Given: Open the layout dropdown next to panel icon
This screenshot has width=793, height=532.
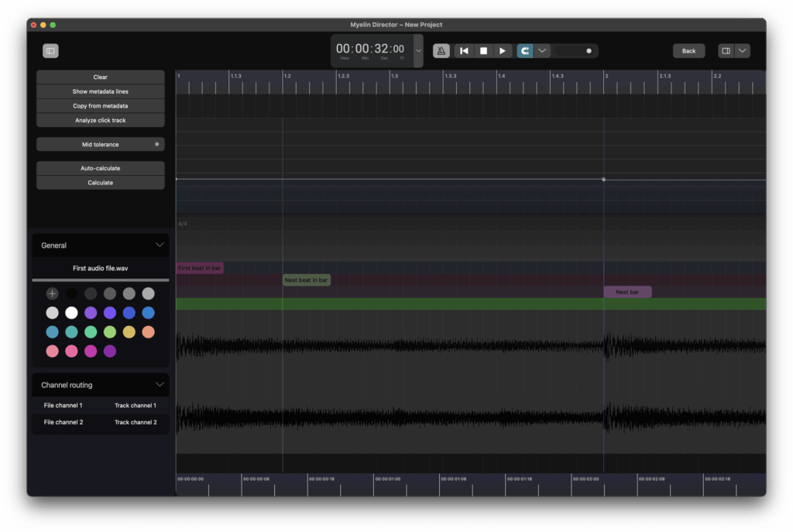Looking at the screenshot, I should pyautogui.click(x=743, y=51).
